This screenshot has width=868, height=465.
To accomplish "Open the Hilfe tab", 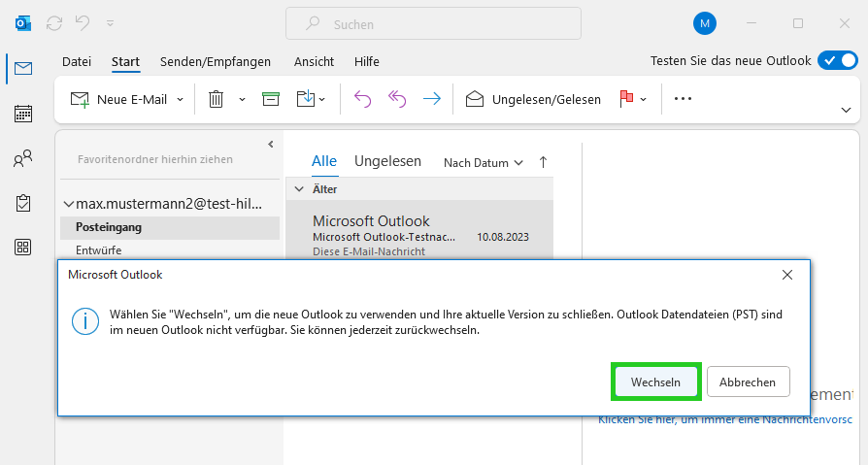I will coord(366,61).
